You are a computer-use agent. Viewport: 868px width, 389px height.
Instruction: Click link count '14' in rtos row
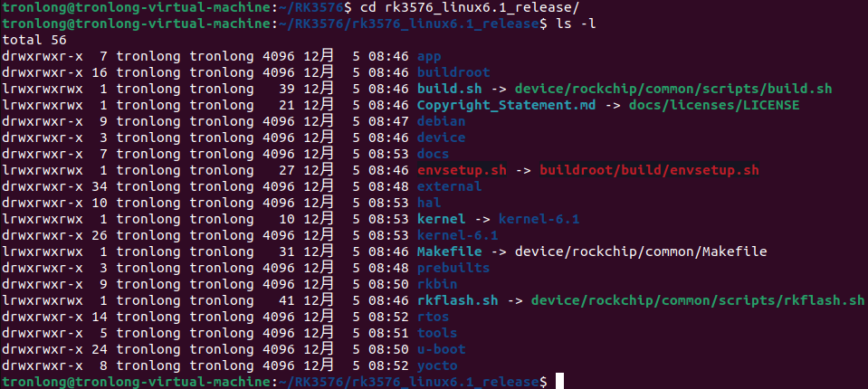tap(100, 317)
